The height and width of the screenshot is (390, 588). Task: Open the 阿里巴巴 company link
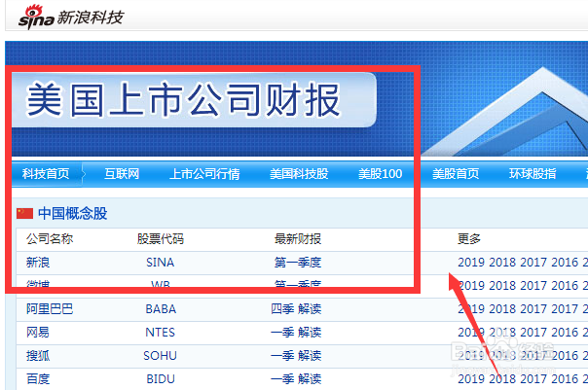pos(50,309)
